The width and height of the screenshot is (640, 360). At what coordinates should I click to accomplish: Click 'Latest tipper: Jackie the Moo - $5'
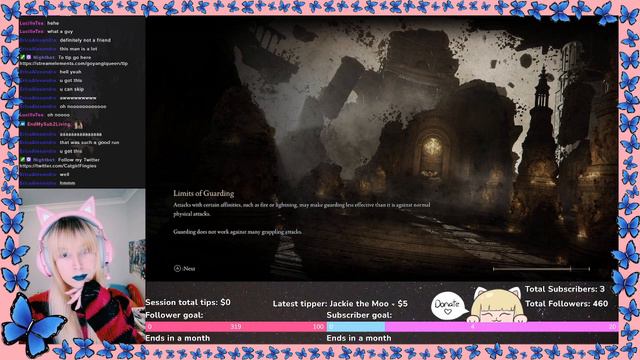340,304
